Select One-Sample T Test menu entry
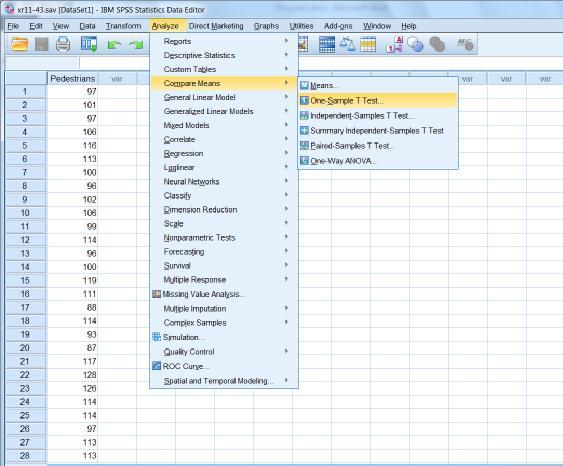 [378, 101]
